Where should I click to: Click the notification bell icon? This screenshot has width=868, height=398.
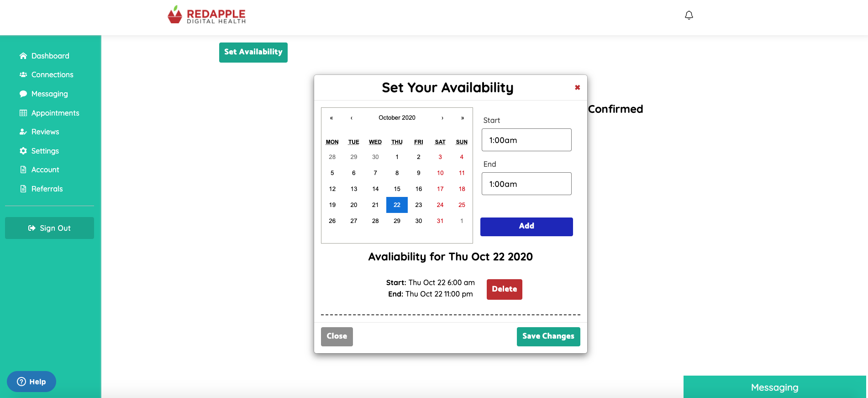689,16
